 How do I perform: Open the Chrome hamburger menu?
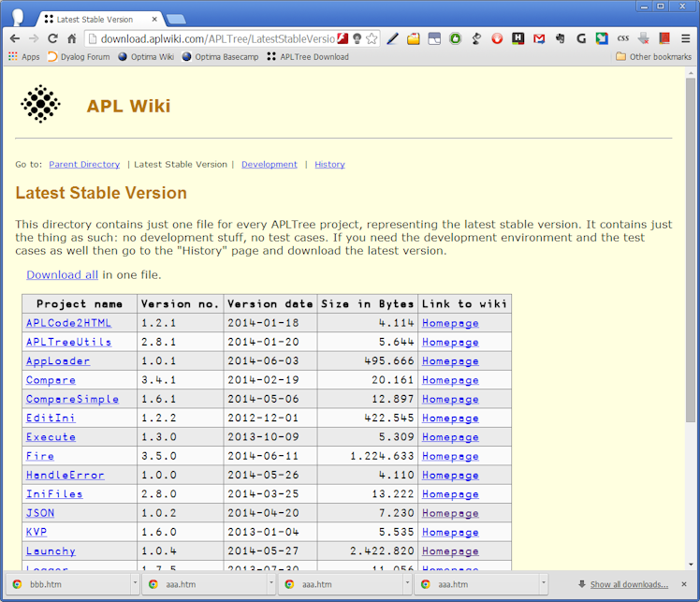pos(686,38)
